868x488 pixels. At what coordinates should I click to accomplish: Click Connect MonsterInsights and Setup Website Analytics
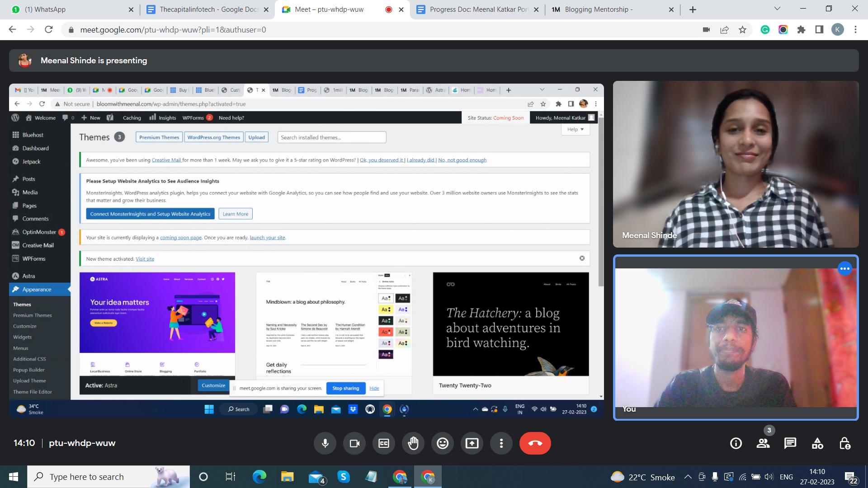(x=150, y=214)
